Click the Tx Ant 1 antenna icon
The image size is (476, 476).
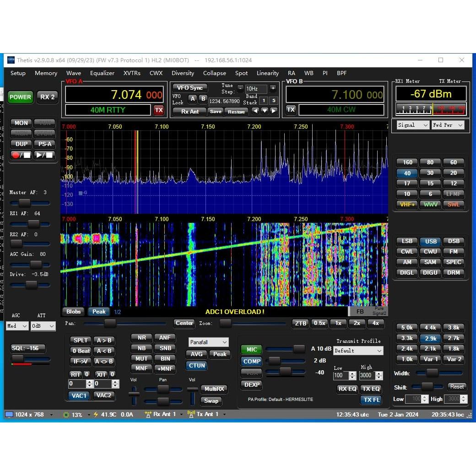point(191,414)
